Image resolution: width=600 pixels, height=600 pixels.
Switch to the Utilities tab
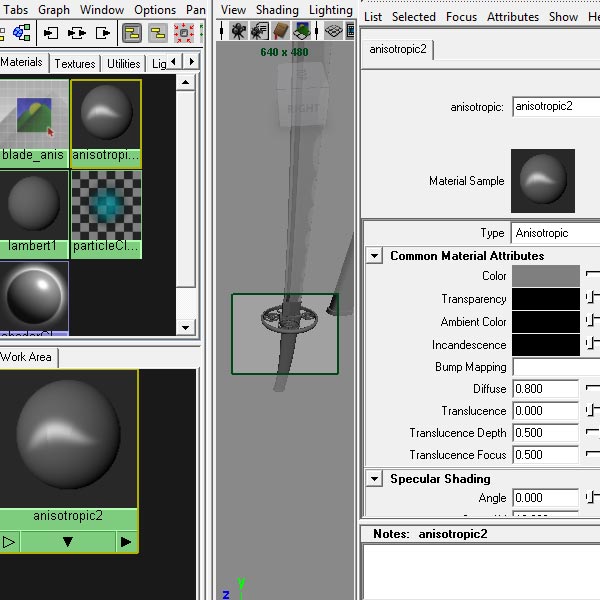click(124, 64)
